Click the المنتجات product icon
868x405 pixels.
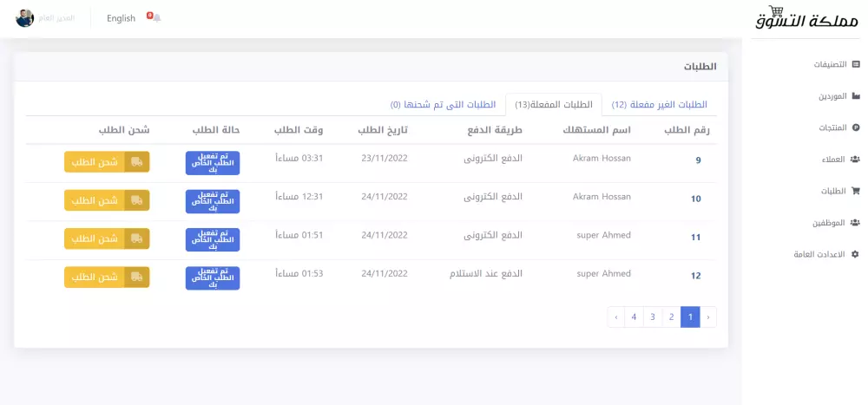click(x=856, y=127)
